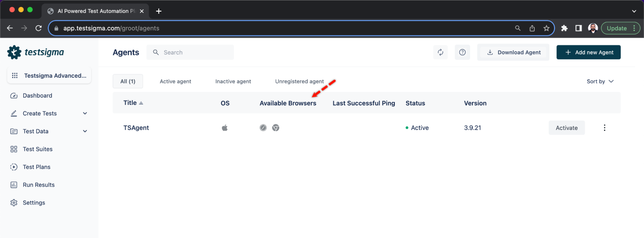Click the Chrome browser icon for TSAgent
This screenshot has width=644, height=238.
[x=276, y=128]
